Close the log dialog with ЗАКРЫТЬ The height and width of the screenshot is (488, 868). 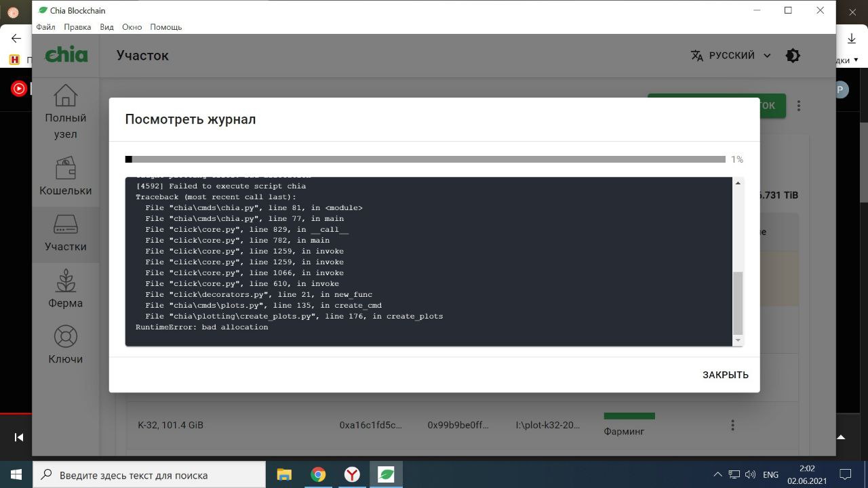point(726,375)
